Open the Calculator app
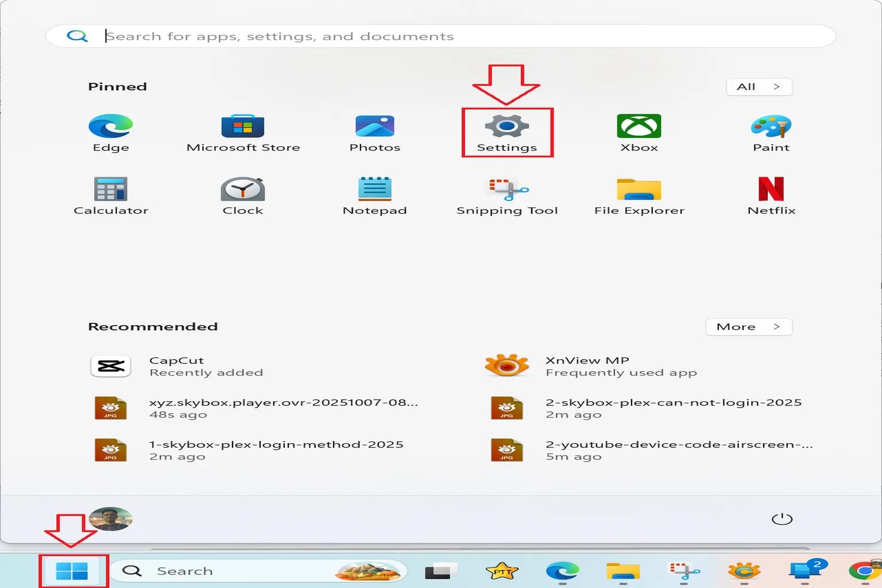Image resolution: width=882 pixels, height=588 pixels. [x=111, y=196]
